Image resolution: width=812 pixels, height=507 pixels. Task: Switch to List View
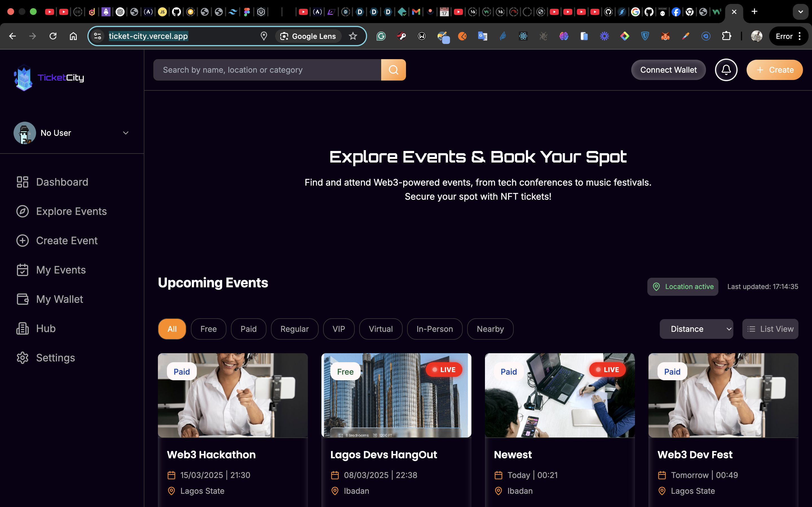[770, 329]
